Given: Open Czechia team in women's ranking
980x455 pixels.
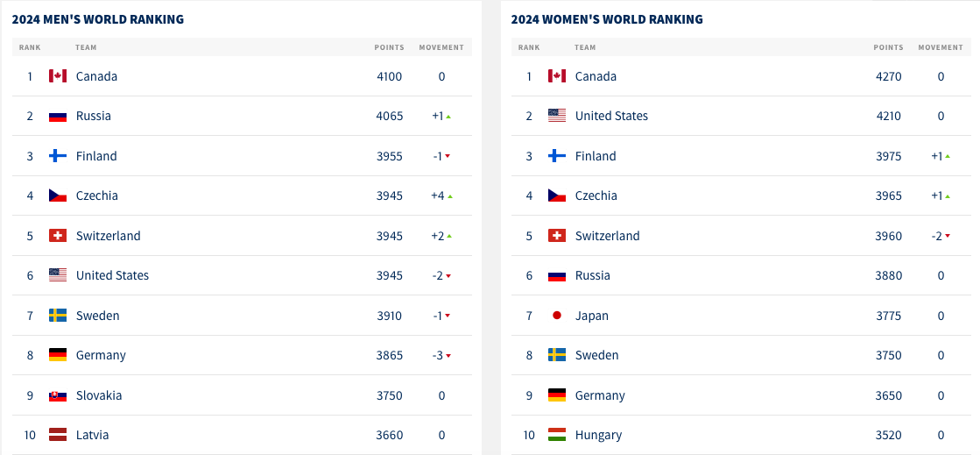Looking at the screenshot, I should pos(596,196).
